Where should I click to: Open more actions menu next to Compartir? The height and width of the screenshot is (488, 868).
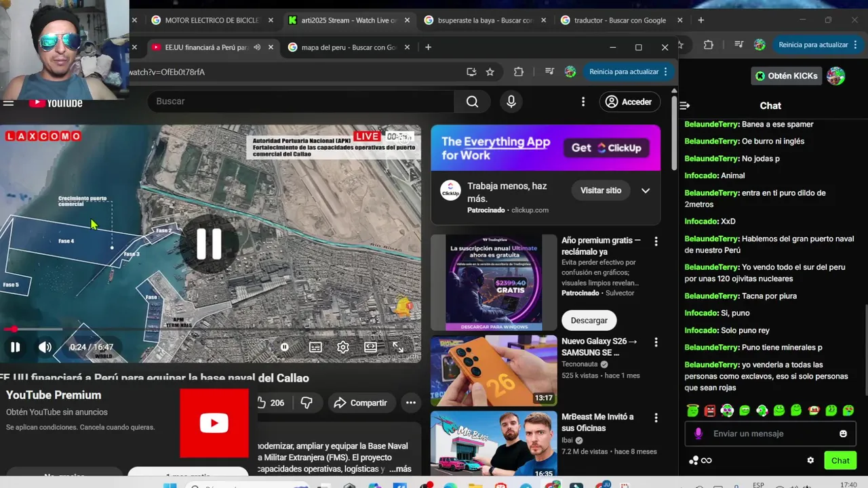tap(410, 403)
